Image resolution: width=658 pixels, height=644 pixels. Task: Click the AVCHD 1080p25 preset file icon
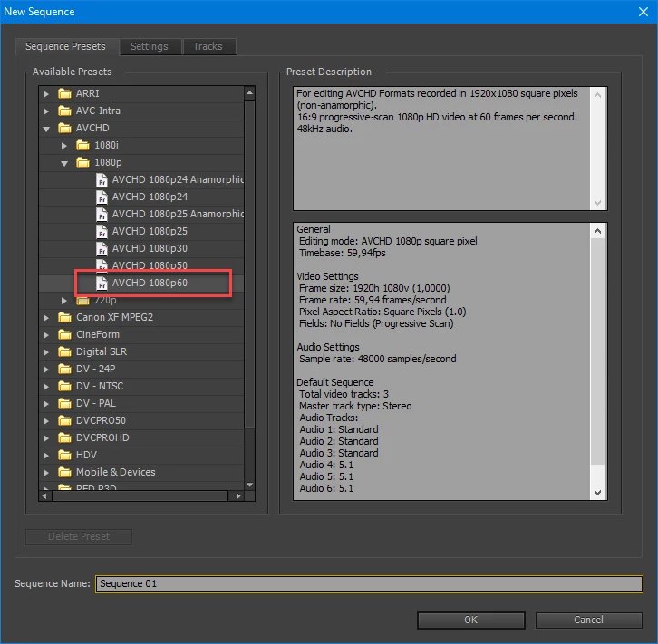(102, 231)
